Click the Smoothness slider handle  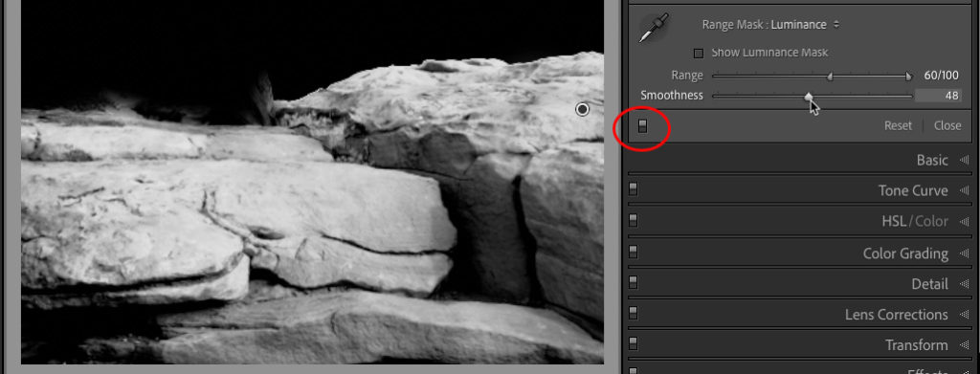(x=809, y=97)
